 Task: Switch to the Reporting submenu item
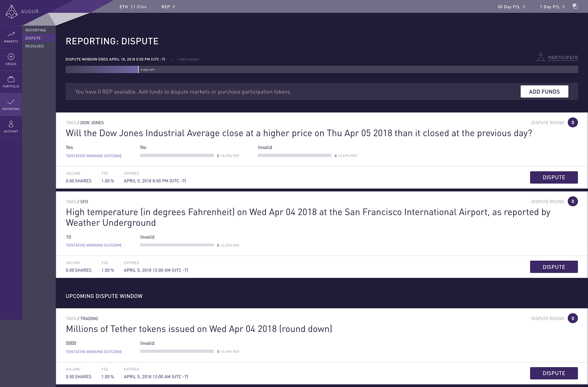36,30
